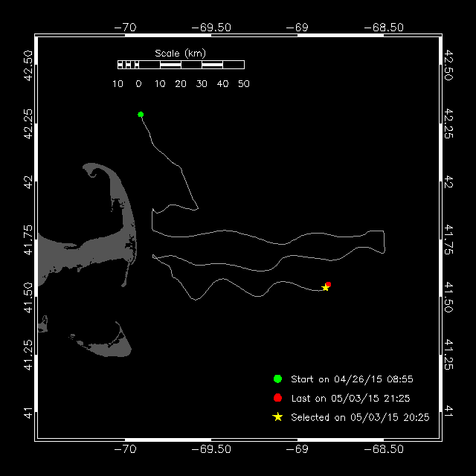This screenshot has width=476, height=476.
Task: Click 'Last on 05/03/15 21:25' legend text
Action: (350, 399)
